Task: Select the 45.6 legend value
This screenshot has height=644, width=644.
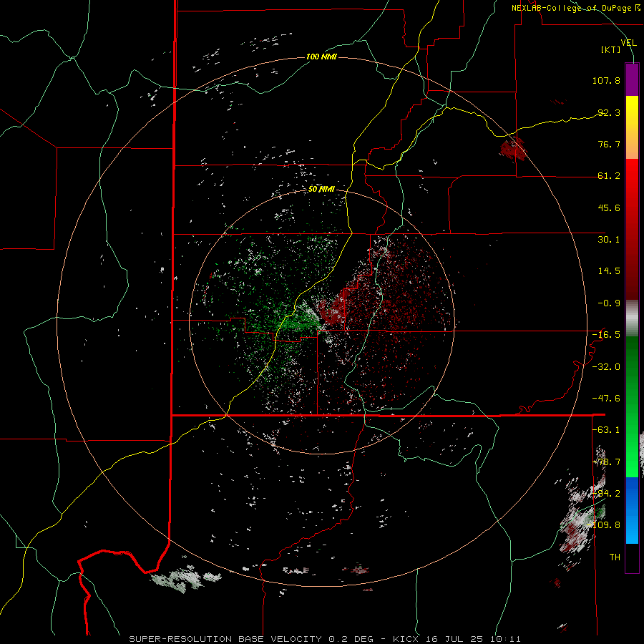Action: tap(609, 208)
